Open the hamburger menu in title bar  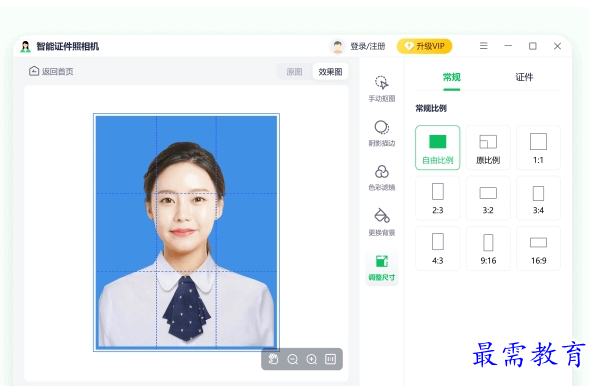483,46
